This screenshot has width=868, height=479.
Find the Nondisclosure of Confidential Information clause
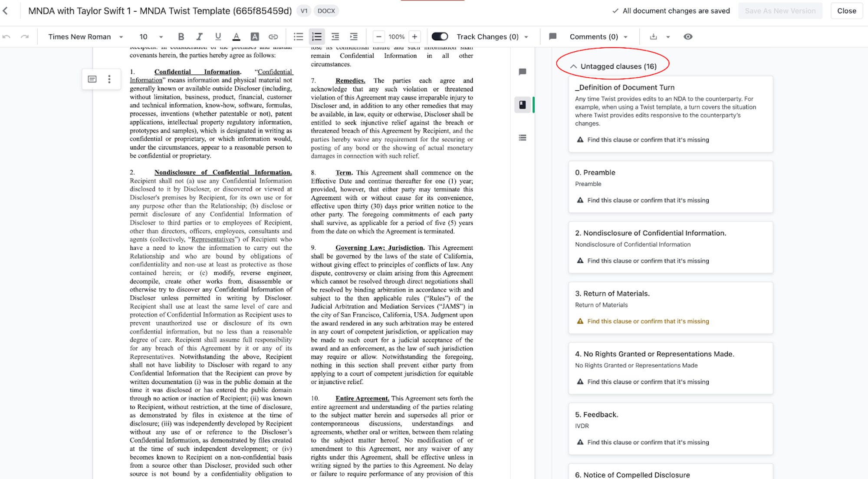tap(648, 261)
